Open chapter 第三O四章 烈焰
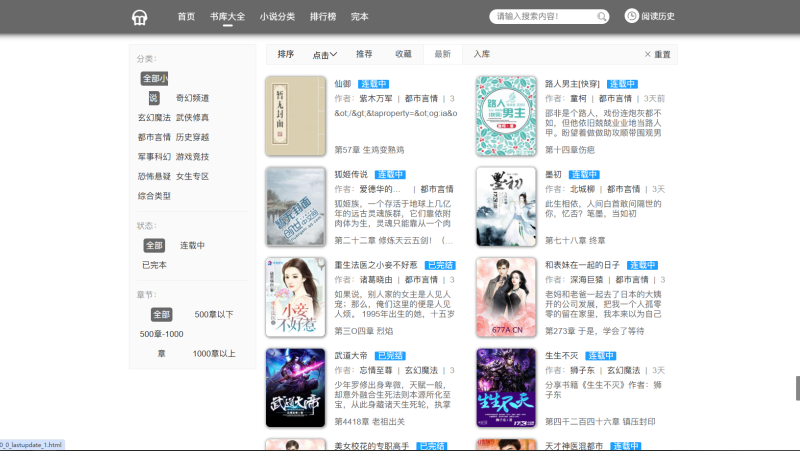 pos(364,331)
